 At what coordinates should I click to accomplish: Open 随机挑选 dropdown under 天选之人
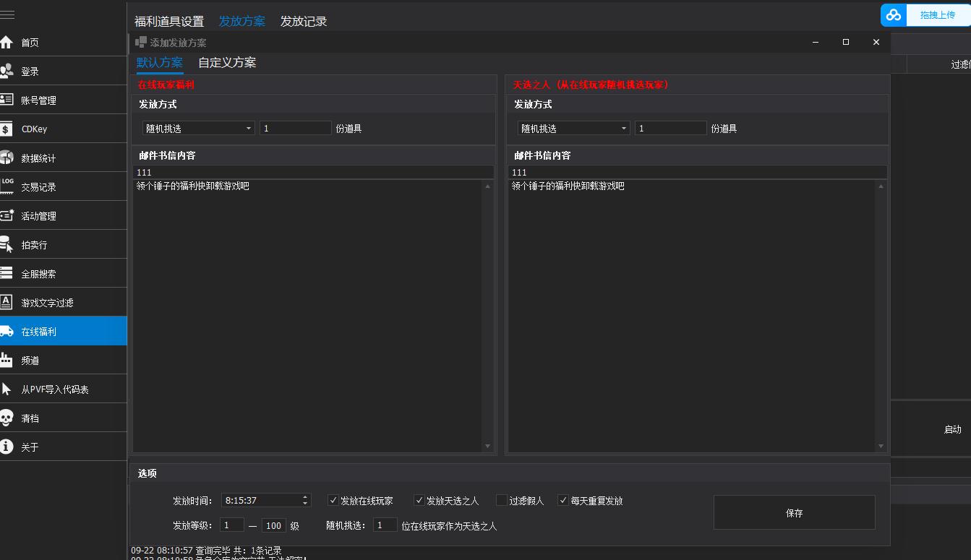click(573, 129)
